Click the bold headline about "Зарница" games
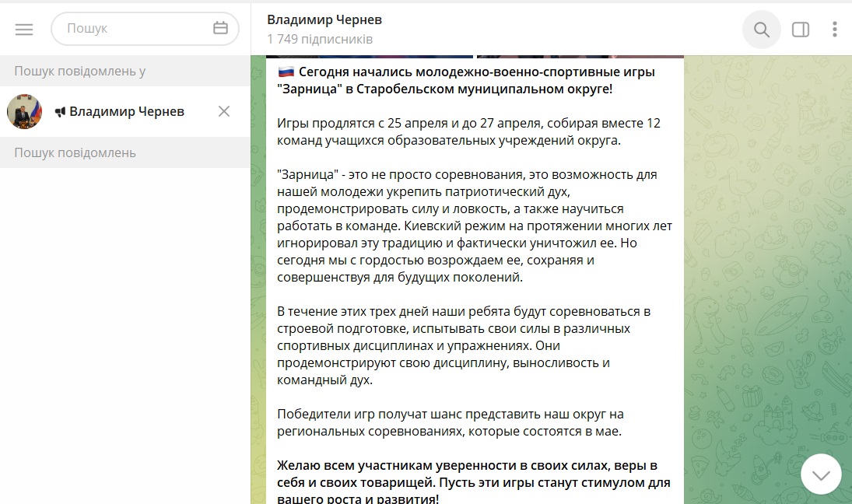This screenshot has width=852, height=504. pyautogui.click(x=466, y=80)
